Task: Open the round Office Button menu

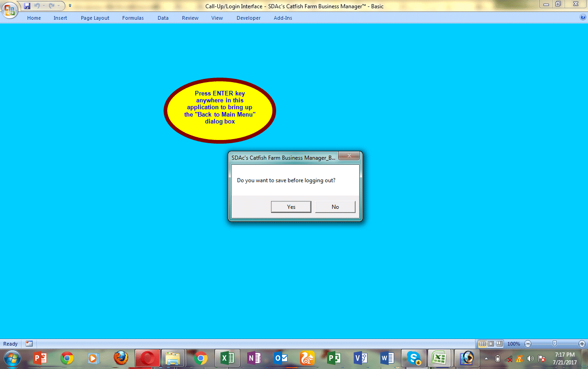Action: [x=9, y=10]
